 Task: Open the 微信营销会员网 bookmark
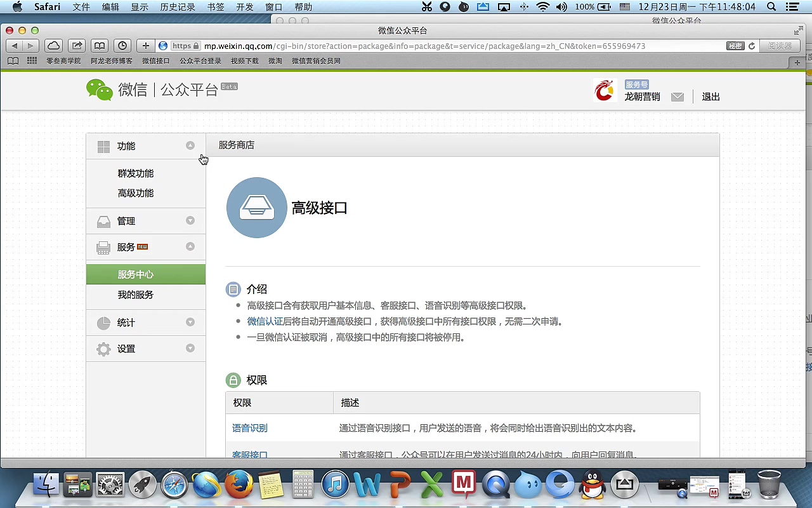316,61
